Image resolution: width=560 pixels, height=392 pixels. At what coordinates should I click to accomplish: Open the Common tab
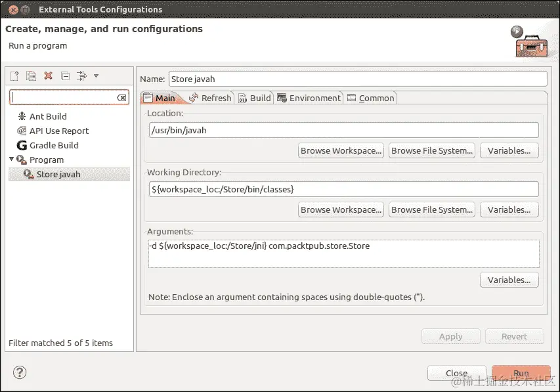click(x=371, y=98)
